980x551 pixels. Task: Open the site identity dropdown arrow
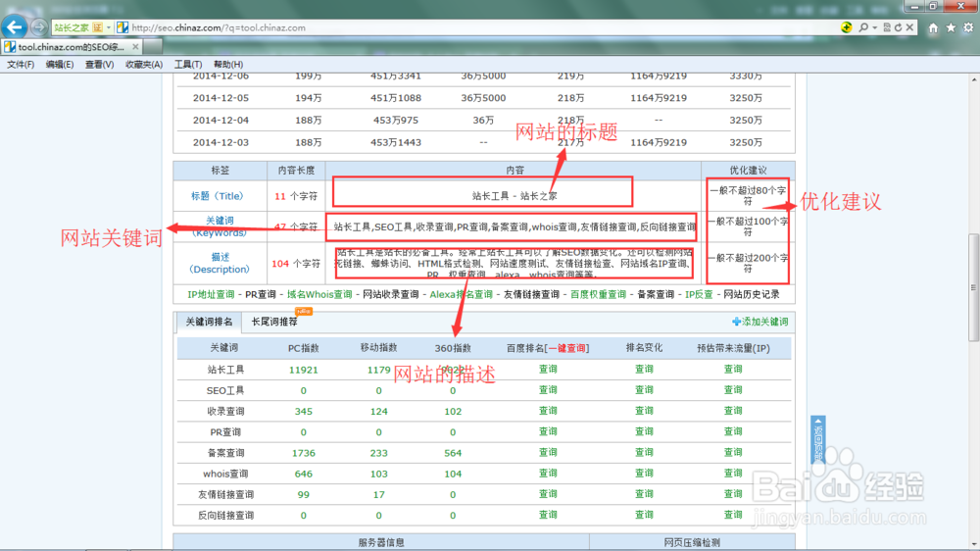(x=109, y=27)
